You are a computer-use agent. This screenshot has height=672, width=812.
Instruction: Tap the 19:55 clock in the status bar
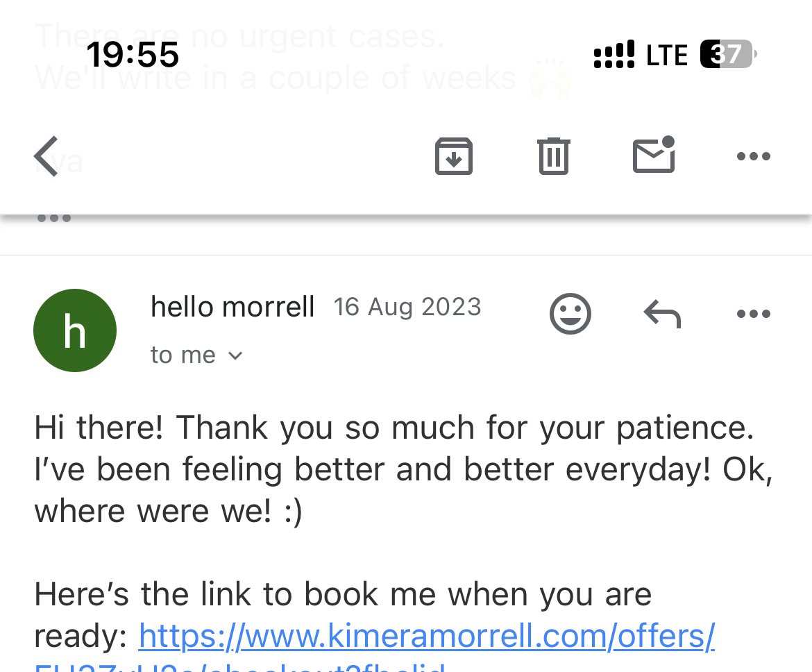(133, 55)
